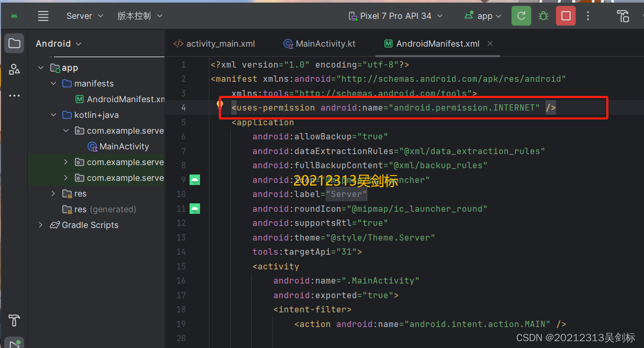
Task: Start debugging with the bug icon
Action: coord(543,16)
